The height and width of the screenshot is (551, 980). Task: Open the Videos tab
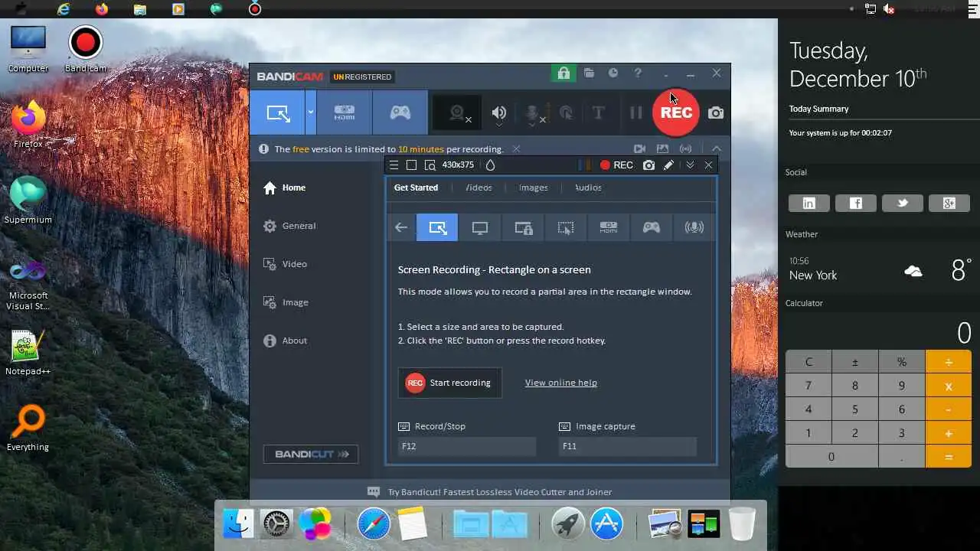point(479,187)
